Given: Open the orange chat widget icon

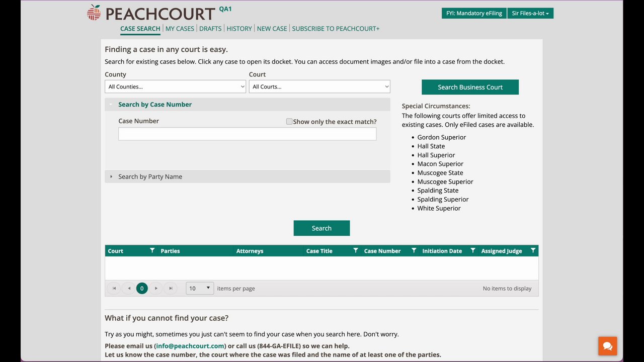Looking at the screenshot, I should tap(608, 346).
